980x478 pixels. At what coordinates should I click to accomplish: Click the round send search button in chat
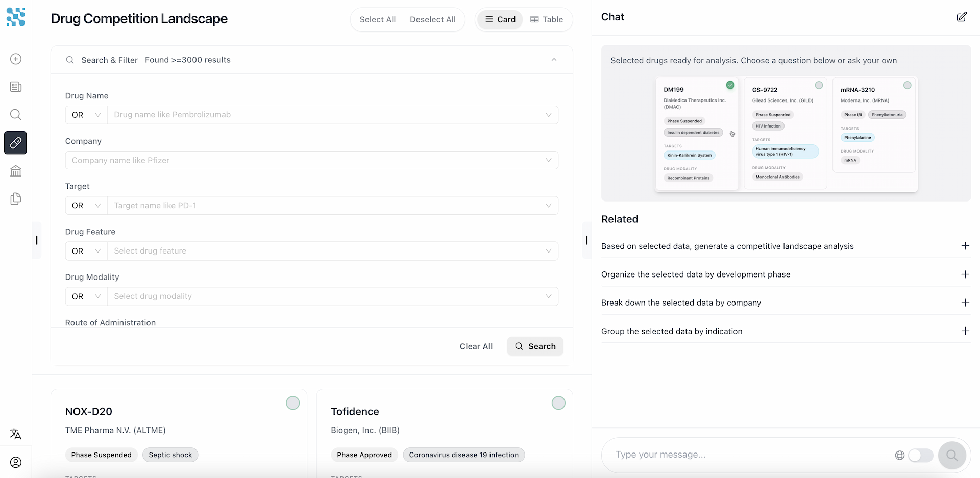point(952,455)
